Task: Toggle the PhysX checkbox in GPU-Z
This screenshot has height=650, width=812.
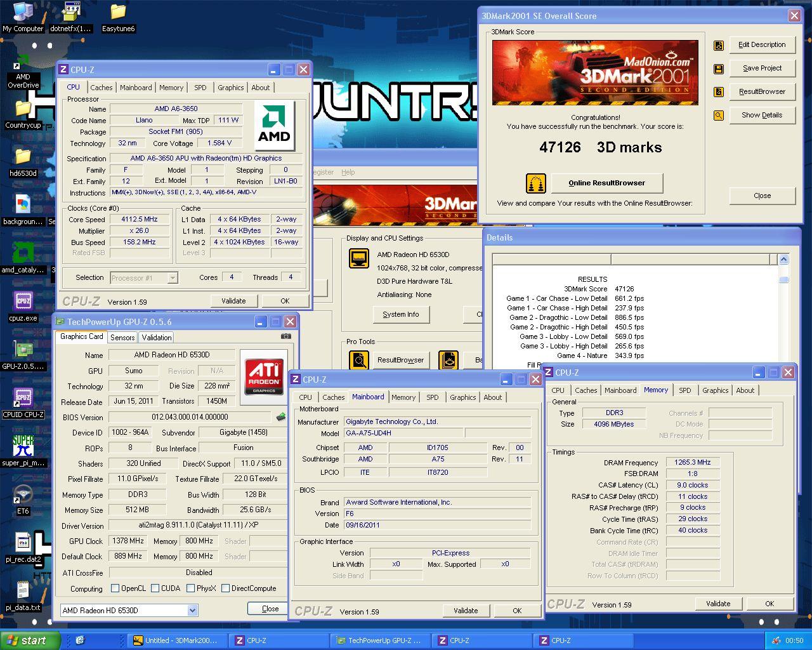Action: click(x=190, y=588)
